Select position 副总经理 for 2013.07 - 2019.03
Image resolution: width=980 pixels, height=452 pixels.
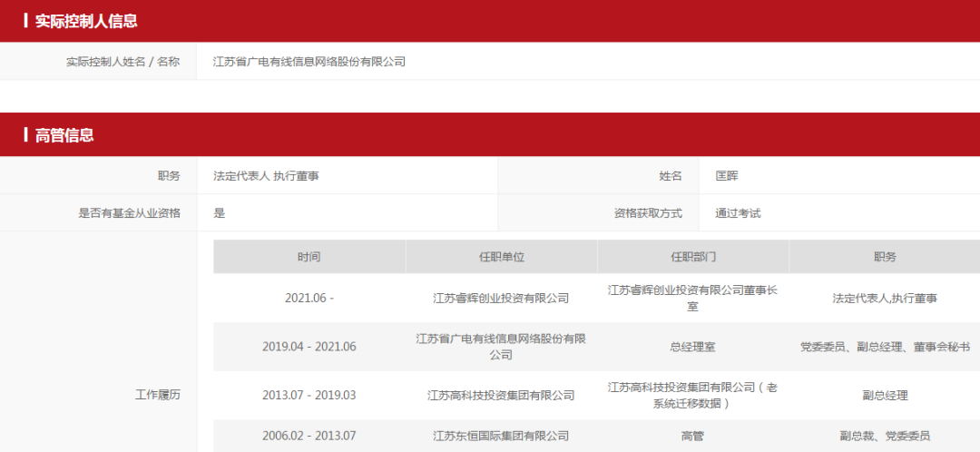(x=885, y=395)
